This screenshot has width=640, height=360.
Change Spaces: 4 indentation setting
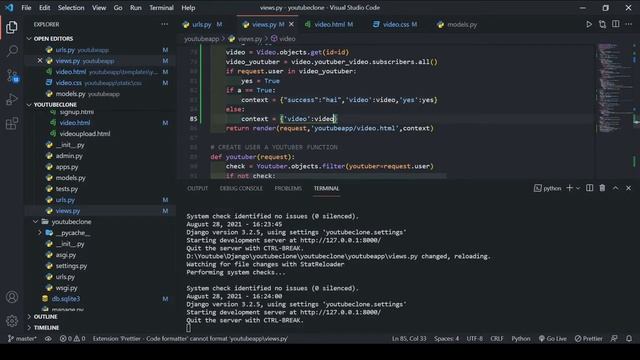point(446,339)
